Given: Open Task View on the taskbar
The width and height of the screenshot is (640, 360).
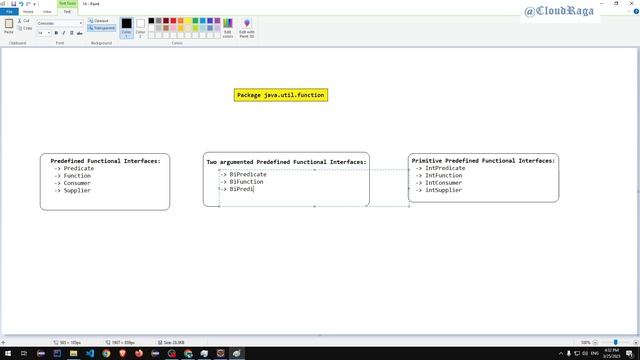Looking at the screenshot, I should click(24, 353).
